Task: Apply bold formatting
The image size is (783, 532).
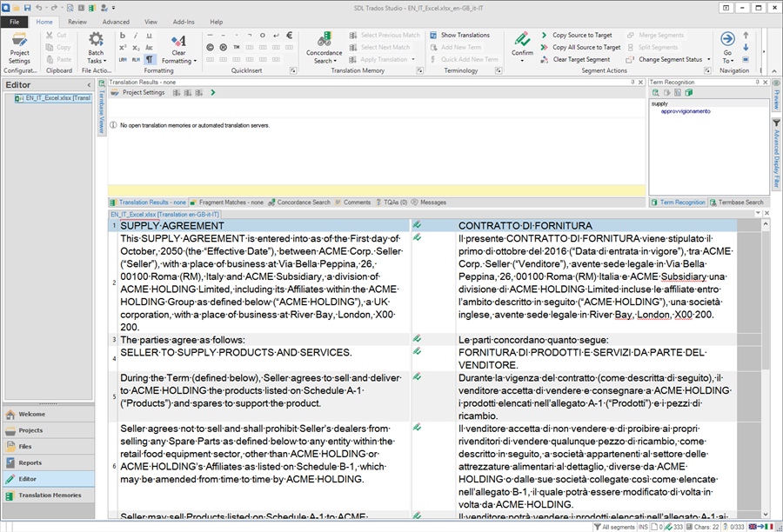Action: coord(123,36)
